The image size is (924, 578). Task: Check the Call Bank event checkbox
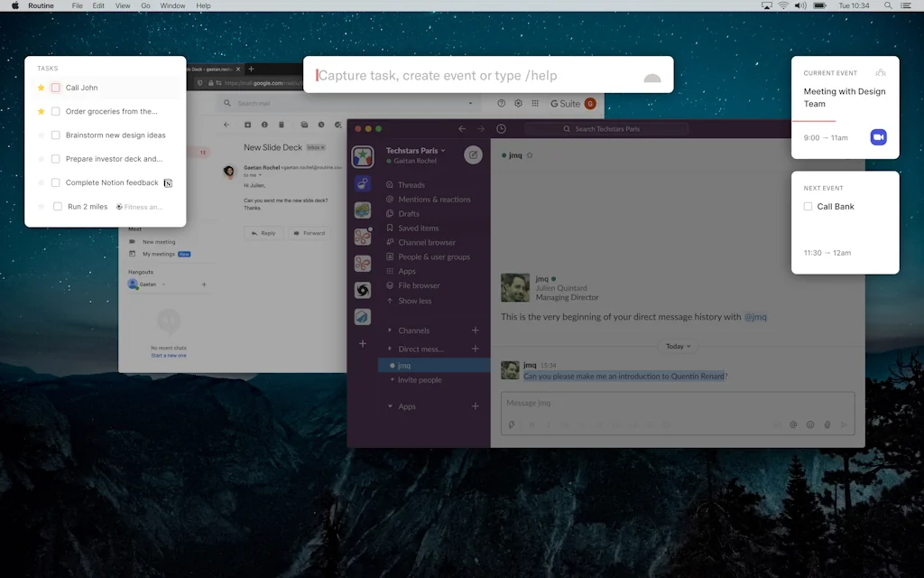tap(808, 206)
